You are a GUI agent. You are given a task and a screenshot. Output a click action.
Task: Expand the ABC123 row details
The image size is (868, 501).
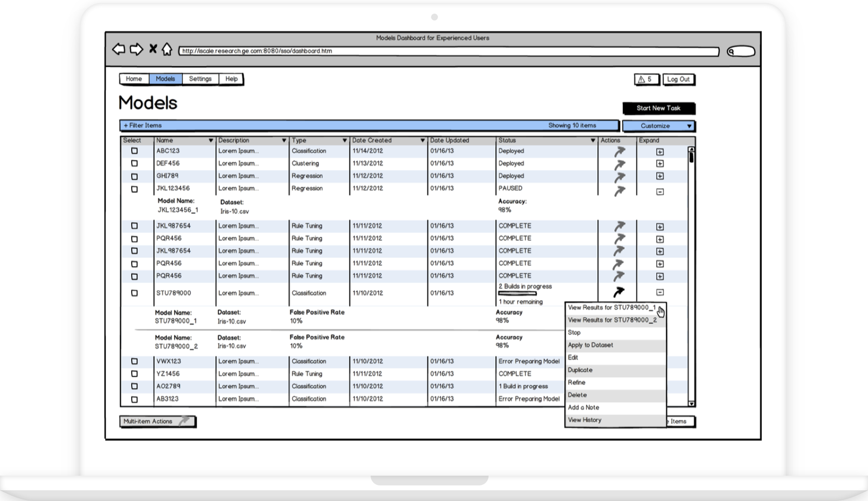pyautogui.click(x=660, y=152)
